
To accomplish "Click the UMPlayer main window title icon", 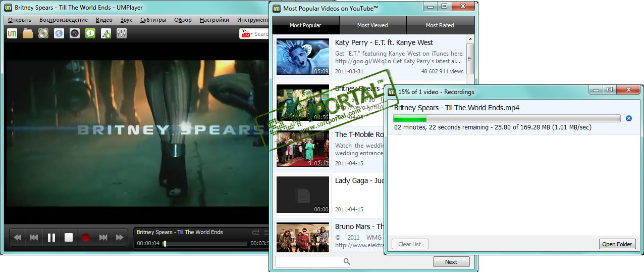I will click(8, 8).
